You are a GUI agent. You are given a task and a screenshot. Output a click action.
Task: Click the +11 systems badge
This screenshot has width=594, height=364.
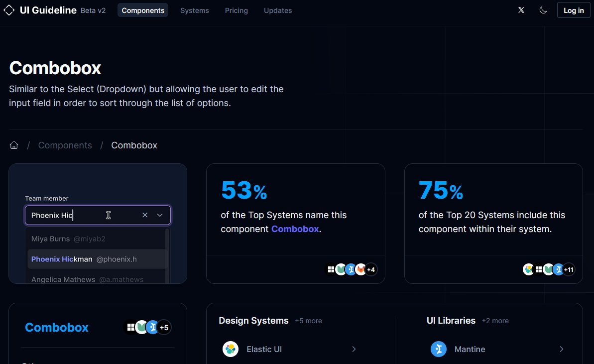(x=569, y=269)
